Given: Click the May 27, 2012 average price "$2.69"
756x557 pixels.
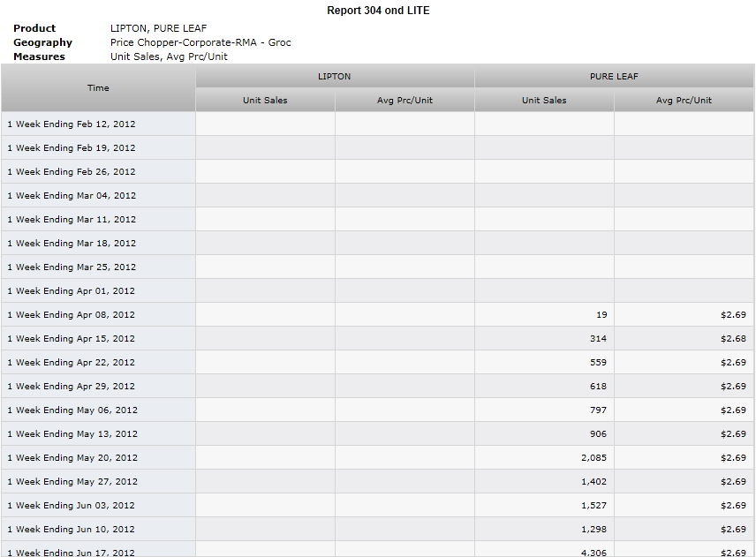Looking at the screenshot, I should (733, 482).
